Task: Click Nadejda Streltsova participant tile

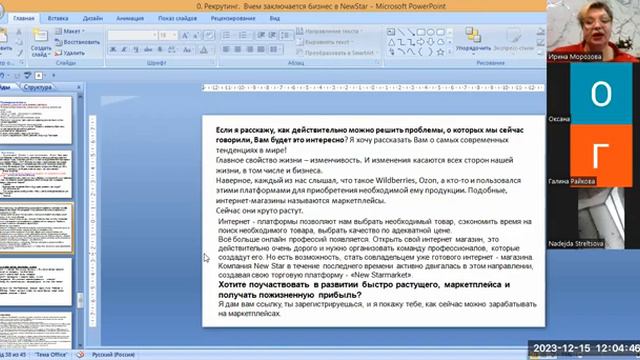Action: 593,218
